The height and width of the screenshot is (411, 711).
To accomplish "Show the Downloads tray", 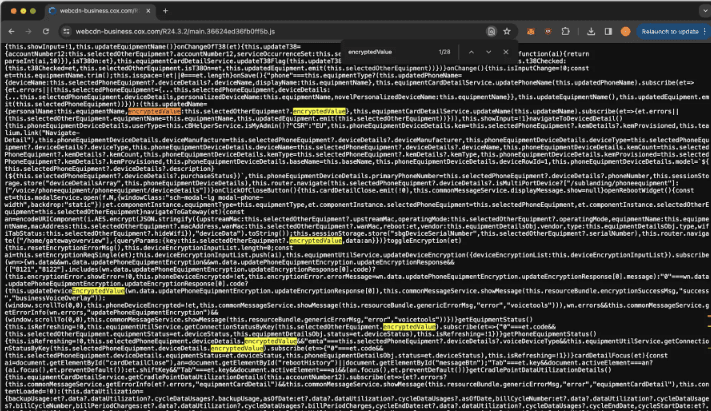I will point(591,31).
